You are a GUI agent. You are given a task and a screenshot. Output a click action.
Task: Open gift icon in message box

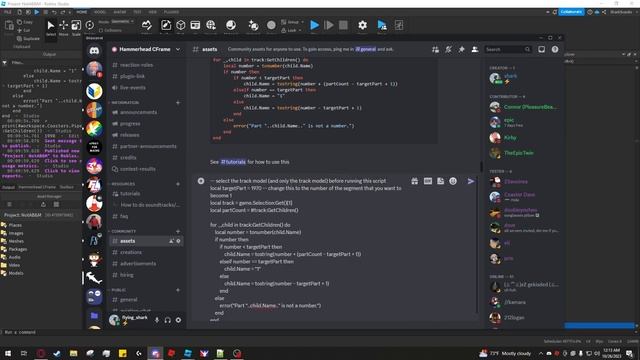click(x=415, y=181)
